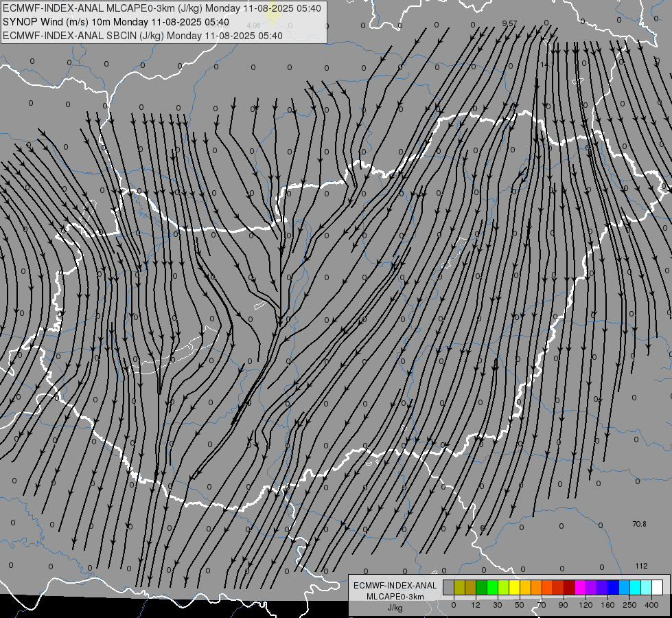Click the SBCIN header line

[x=143, y=36]
